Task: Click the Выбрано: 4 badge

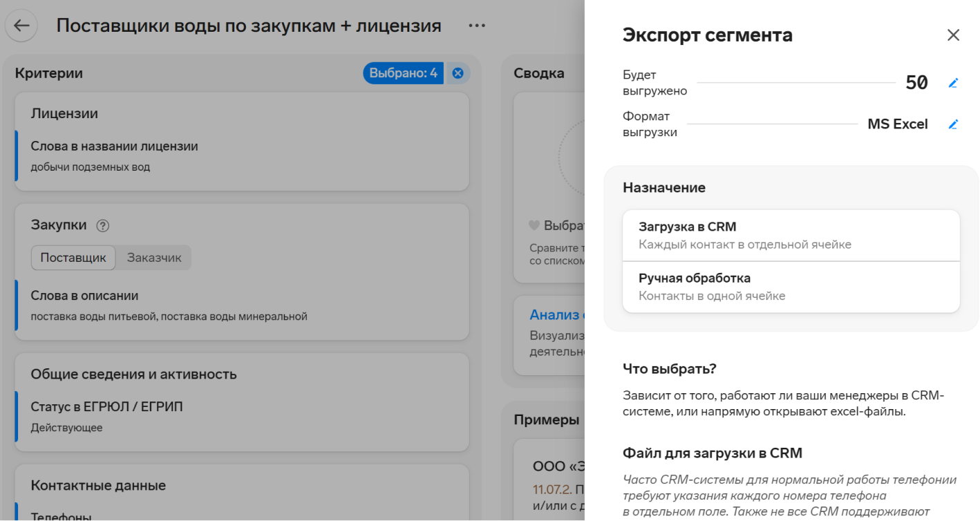Action: 404,73
